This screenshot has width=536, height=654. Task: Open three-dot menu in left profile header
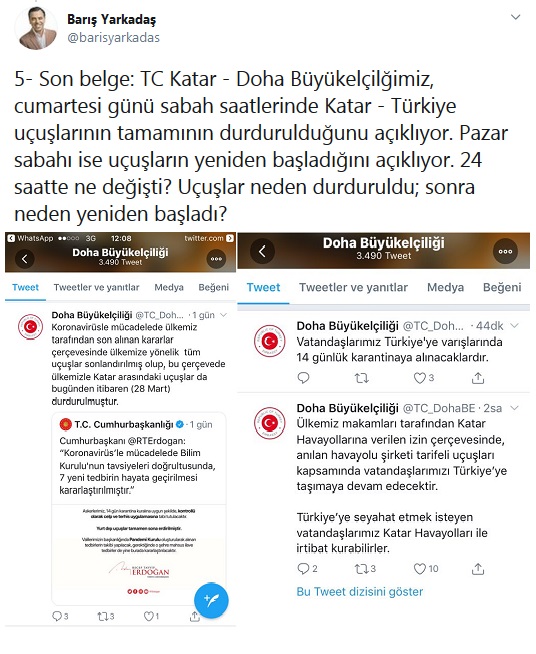coord(216,259)
